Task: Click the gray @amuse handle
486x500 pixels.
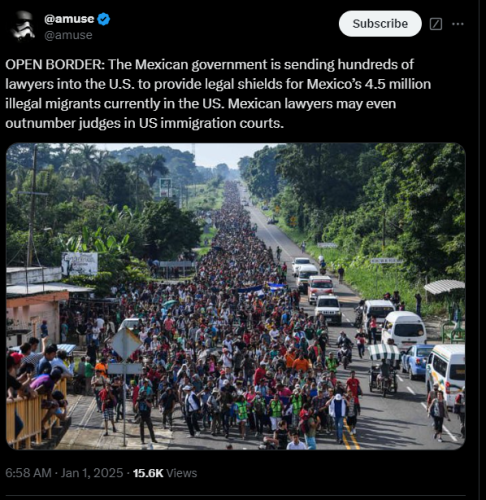Action: [68, 35]
